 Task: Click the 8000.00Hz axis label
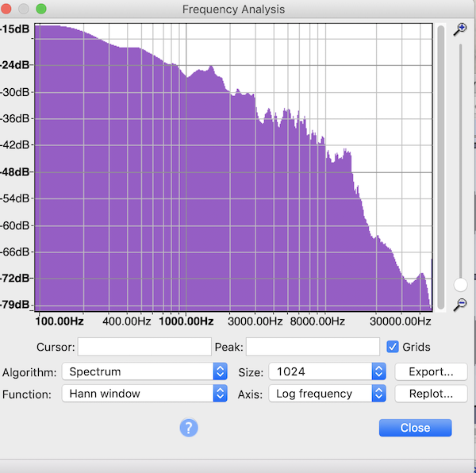[x=317, y=321]
